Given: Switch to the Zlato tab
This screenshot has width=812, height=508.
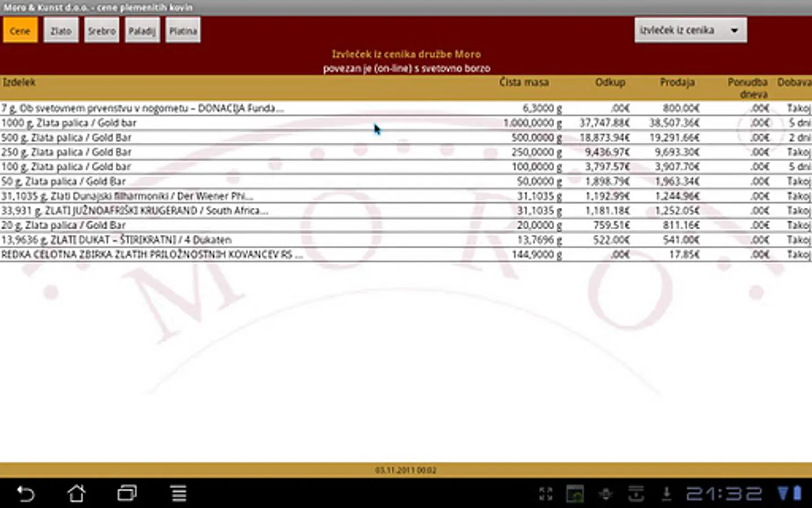Looking at the screenshot, I should point(61,30).
